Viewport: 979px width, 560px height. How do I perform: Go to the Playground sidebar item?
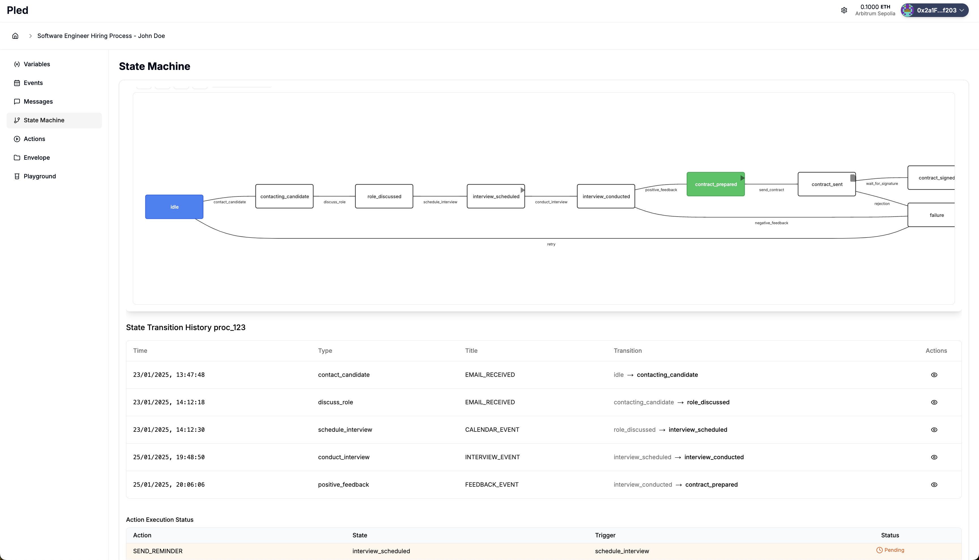click(x=40, y=176)
